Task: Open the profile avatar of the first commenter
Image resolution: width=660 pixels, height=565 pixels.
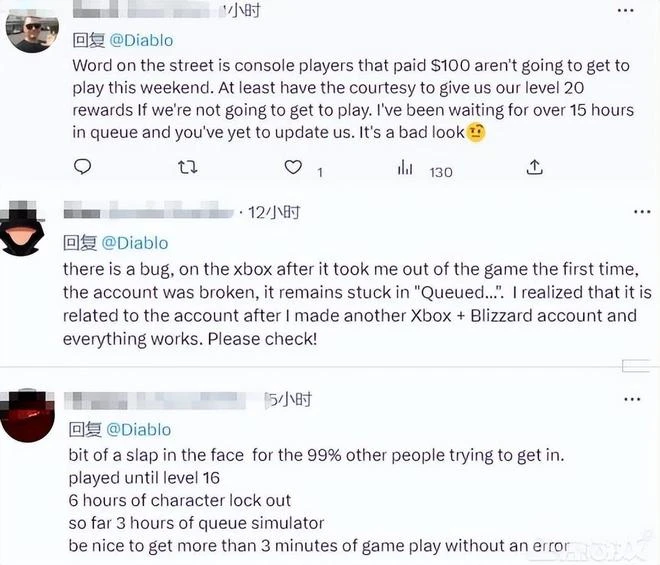Action: [32, 30]
